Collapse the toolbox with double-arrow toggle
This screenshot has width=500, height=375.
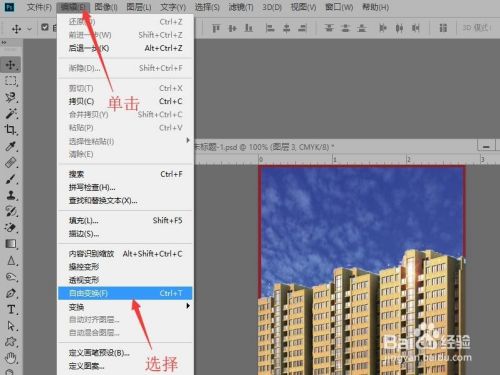click(x=4, y=43)
